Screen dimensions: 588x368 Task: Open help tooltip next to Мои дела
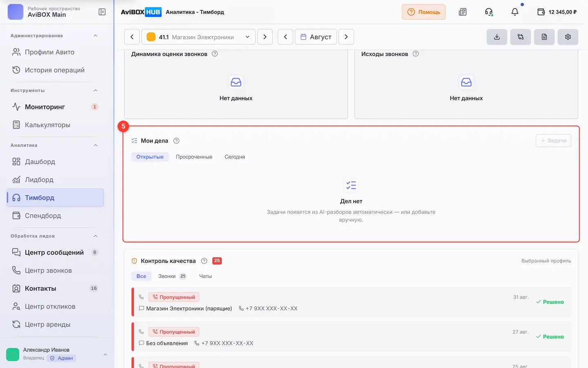(176, 141)
